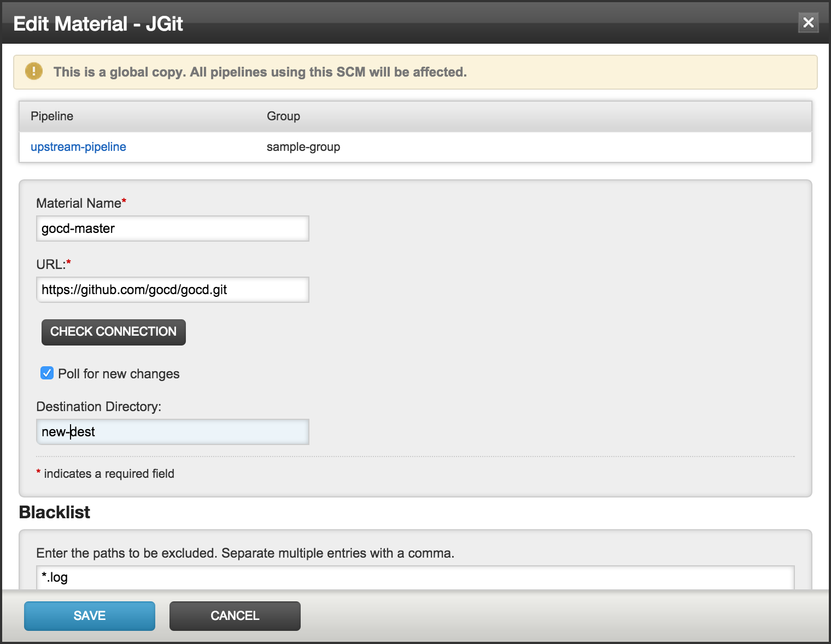
Task: Cancel editing the material
Action: tap(235, 616)
